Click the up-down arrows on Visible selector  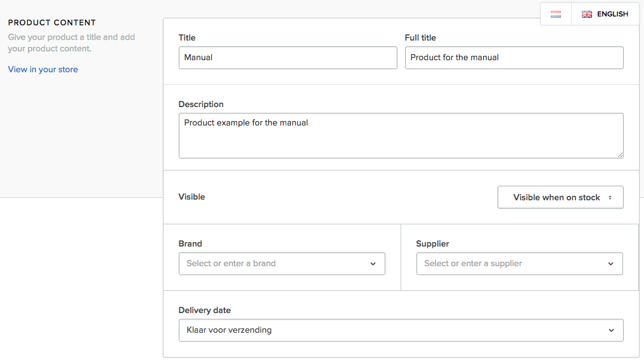pyautogui.click(x=610, y=198)
